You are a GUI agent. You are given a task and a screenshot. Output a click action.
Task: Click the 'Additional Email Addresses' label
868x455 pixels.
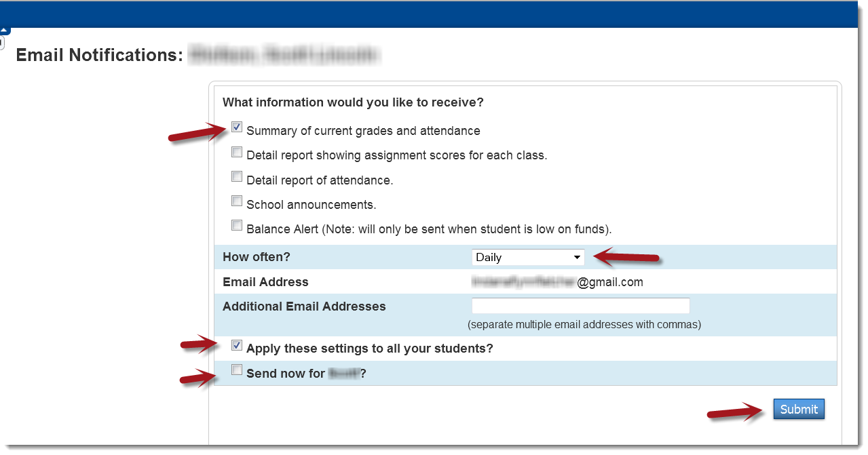pyautogui.click(x=304, y=306)
